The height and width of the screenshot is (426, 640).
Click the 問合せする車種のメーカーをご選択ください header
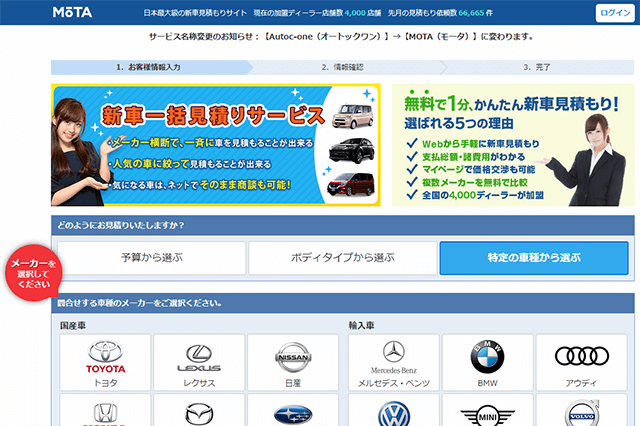pos(343,303)
